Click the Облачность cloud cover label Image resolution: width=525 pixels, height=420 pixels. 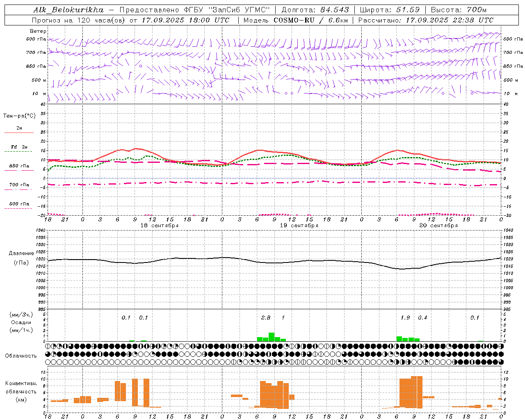[21, 356]
